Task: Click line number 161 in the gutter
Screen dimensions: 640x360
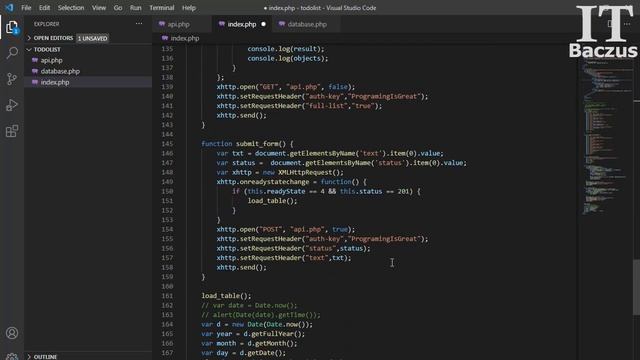Action: click(167, 296)
